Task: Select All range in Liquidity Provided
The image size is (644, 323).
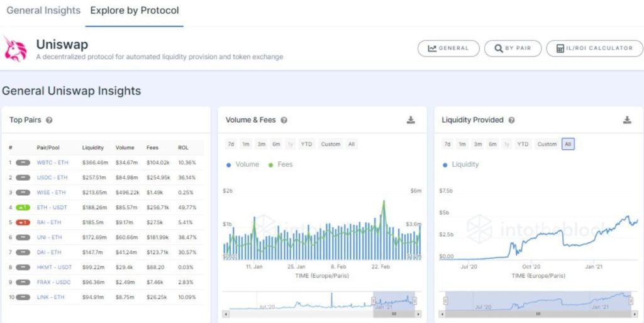Action: [x=568, y=144]
